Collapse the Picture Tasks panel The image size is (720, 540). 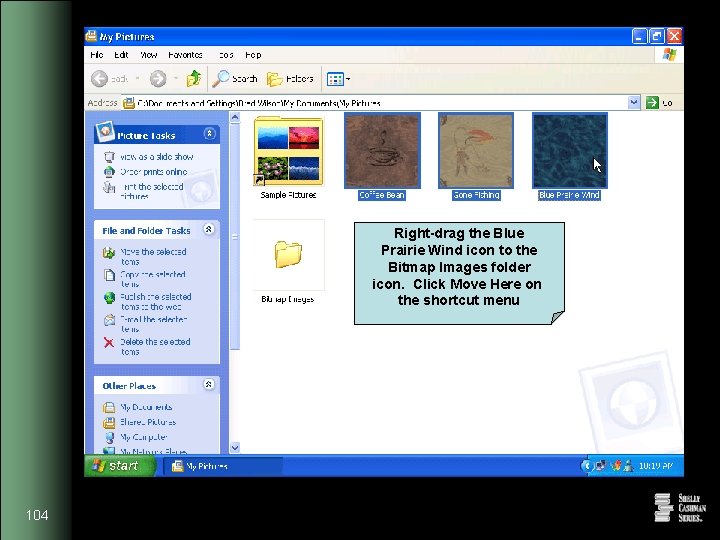pyautogui.click(x=209, y=134)
